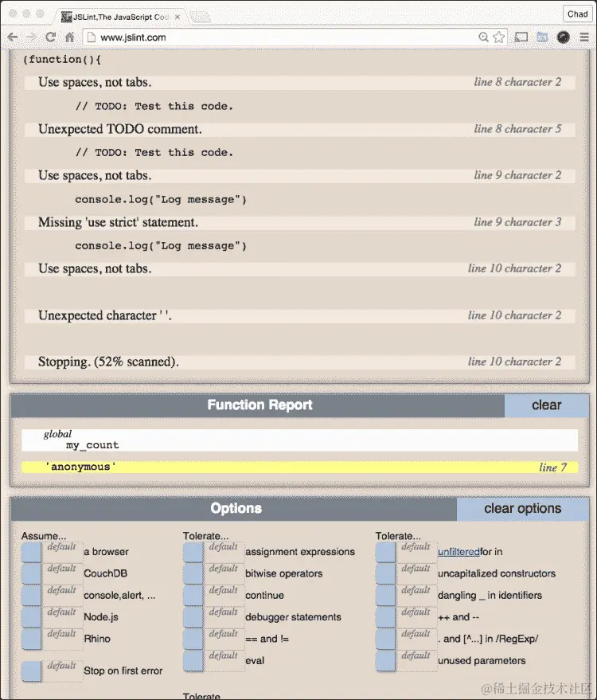Viewport: 597px width, 700px height.
Task: Reload the JSLint page
Action: click(50, 37)
